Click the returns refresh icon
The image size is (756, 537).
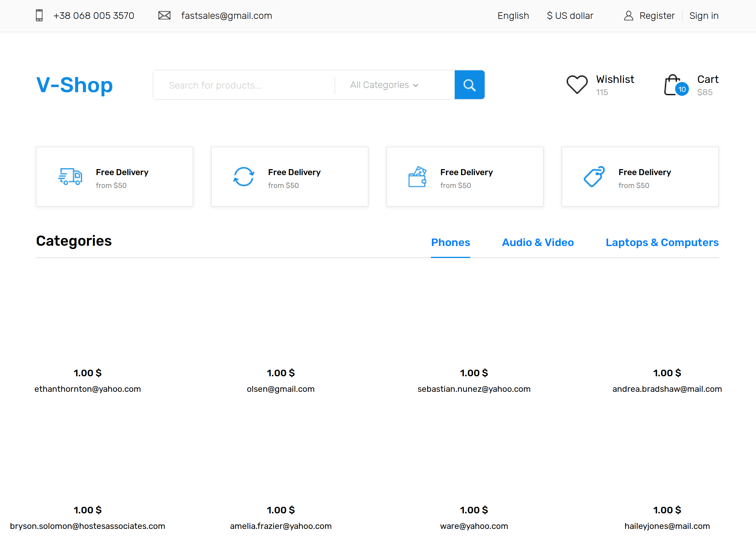pyautogui.click(x=244, y=177)
